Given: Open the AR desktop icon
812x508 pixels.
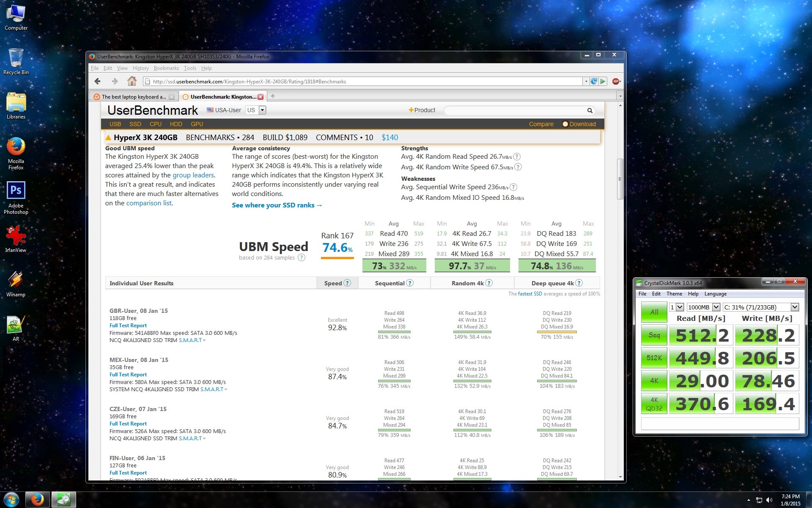Looking at the screenshot, I should point(16,328).
